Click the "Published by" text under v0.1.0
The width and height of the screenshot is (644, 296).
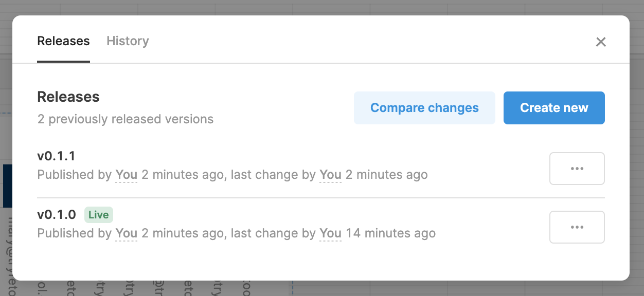click(x=74, y=233)
